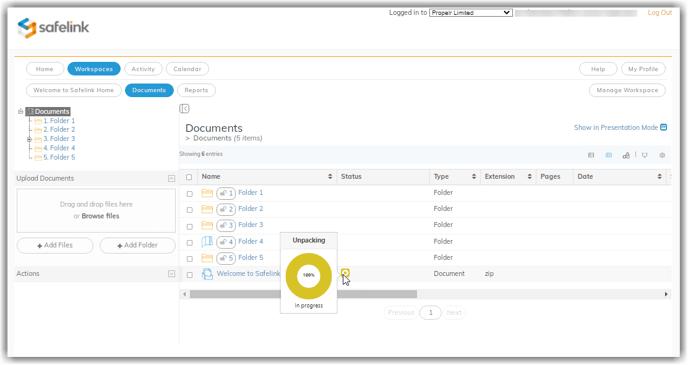Open the Logged in to company dropdown
The width and height of the screenshot is (688, 365).
pyautogui.click(x=470, y=13)
